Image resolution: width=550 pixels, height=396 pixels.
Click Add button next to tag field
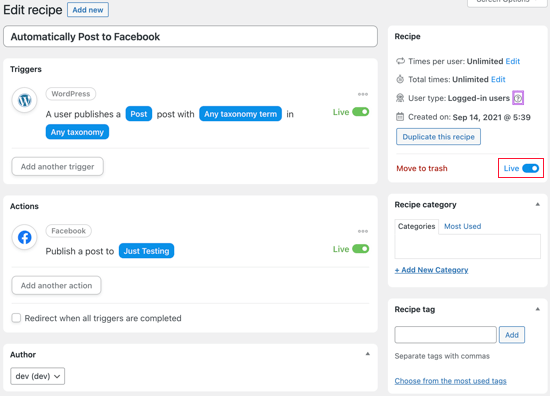point(512,335)
